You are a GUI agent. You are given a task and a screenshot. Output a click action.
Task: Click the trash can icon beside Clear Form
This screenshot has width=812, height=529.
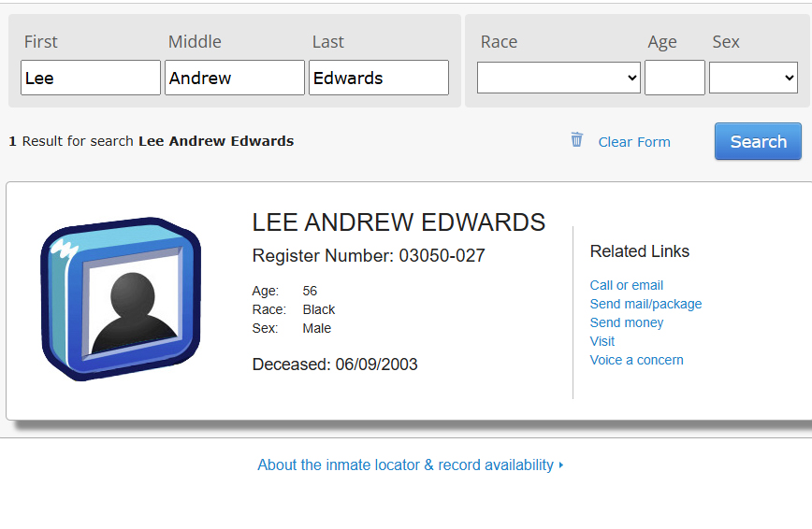click(576, 140)
